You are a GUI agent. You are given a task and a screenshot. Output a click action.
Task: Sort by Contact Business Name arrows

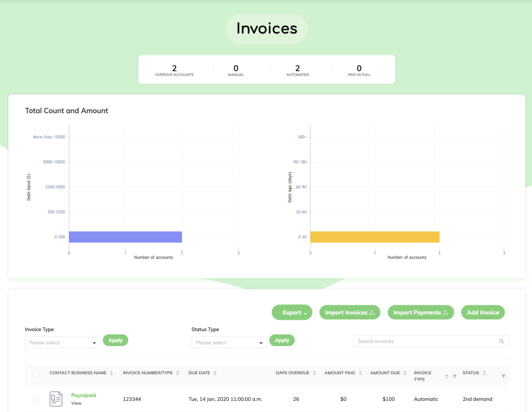click(x=111, y=373)
